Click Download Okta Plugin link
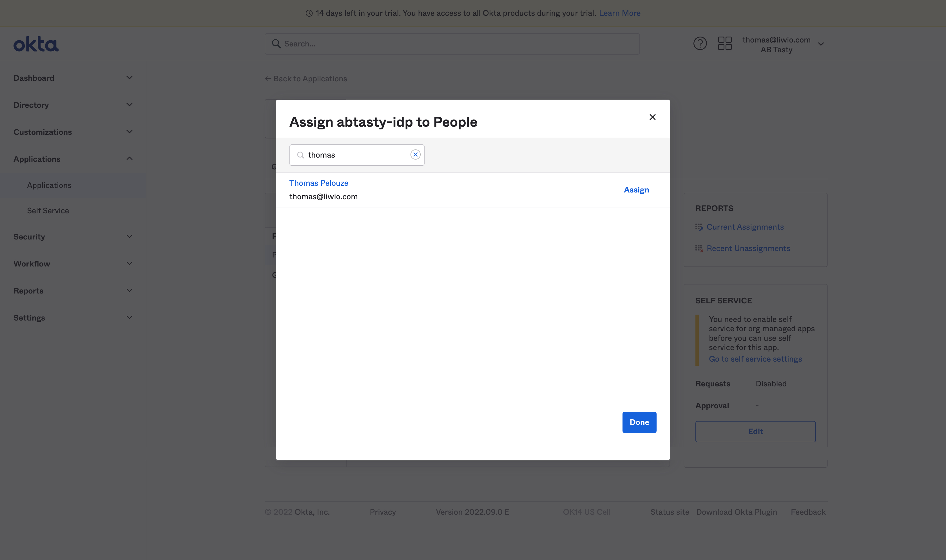946x560 pixels. (737, 512)
